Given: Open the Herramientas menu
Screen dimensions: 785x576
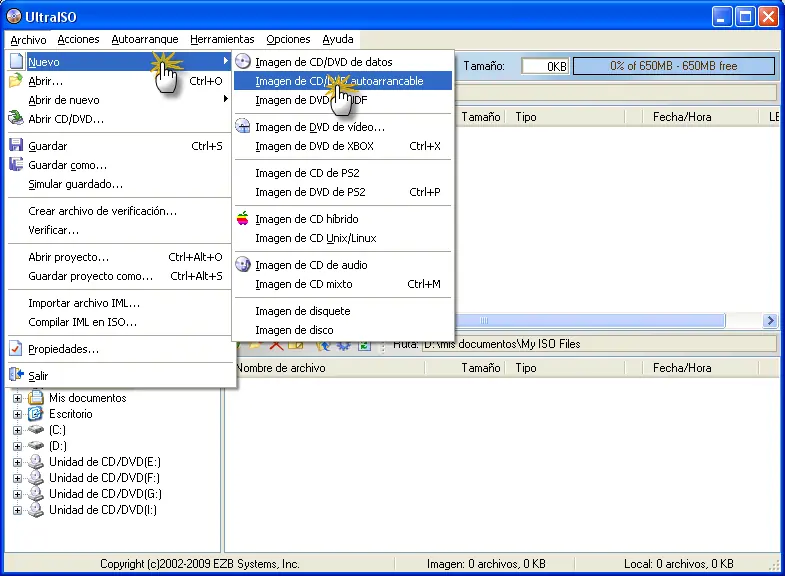Looking at the screenshot, I should (x=222, y=39).
